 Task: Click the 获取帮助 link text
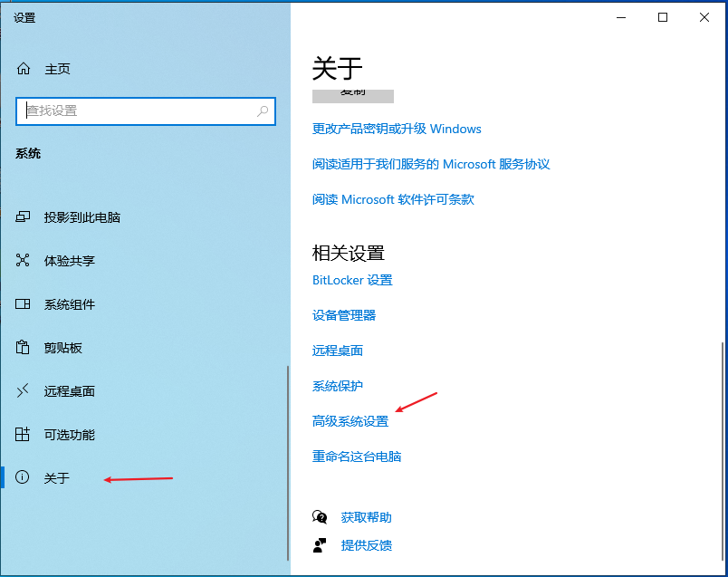(x=367, y=517)
